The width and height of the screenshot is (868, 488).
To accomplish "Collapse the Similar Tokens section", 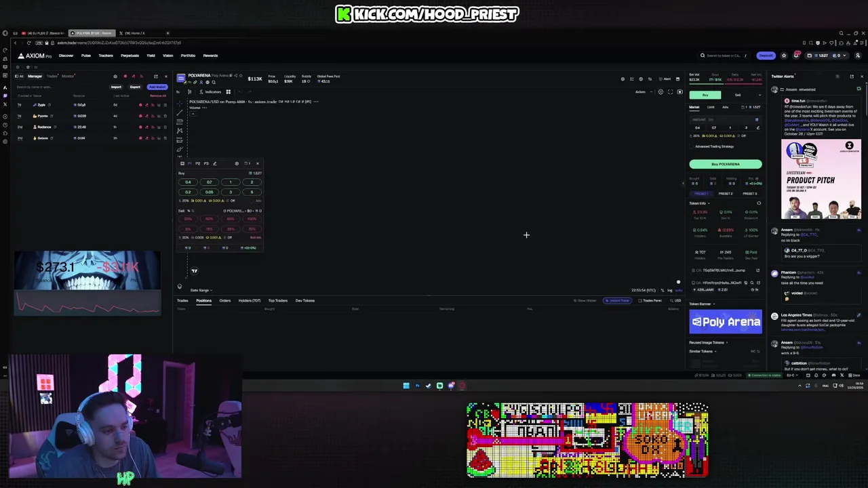I will point(703,351).
